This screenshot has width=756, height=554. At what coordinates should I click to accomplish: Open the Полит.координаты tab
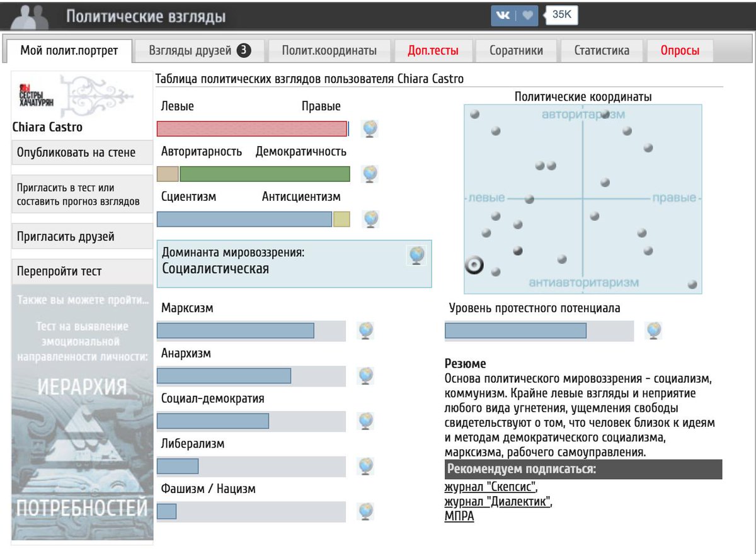[329, 51]
